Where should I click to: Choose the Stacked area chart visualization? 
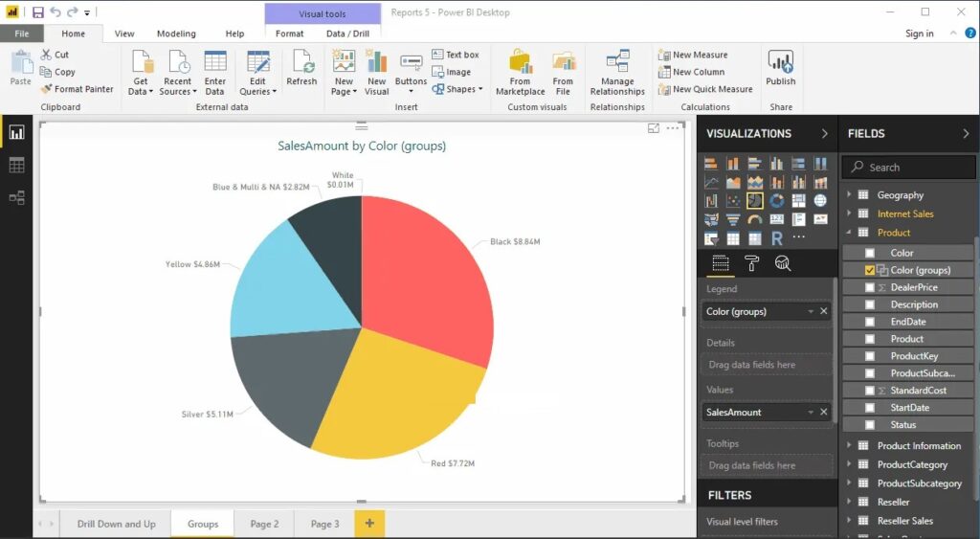(x=755, y=182)
